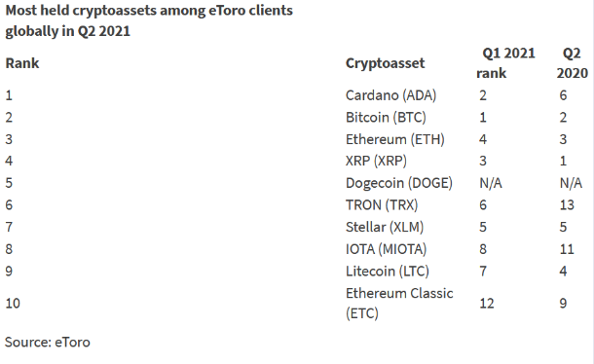Select the Bitcoin (BTC) cell
594x364 pixels.
pyautogui.click(x=386, y=118)
